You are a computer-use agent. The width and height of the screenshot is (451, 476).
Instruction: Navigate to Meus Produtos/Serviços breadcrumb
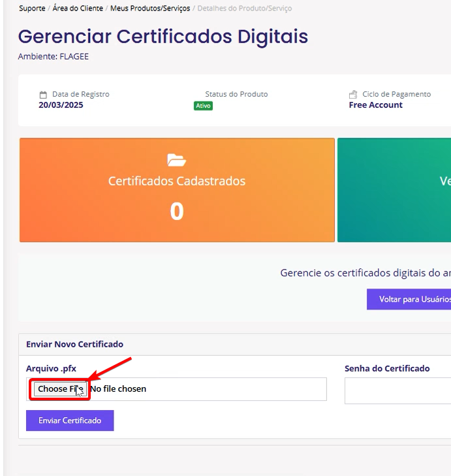150,8
